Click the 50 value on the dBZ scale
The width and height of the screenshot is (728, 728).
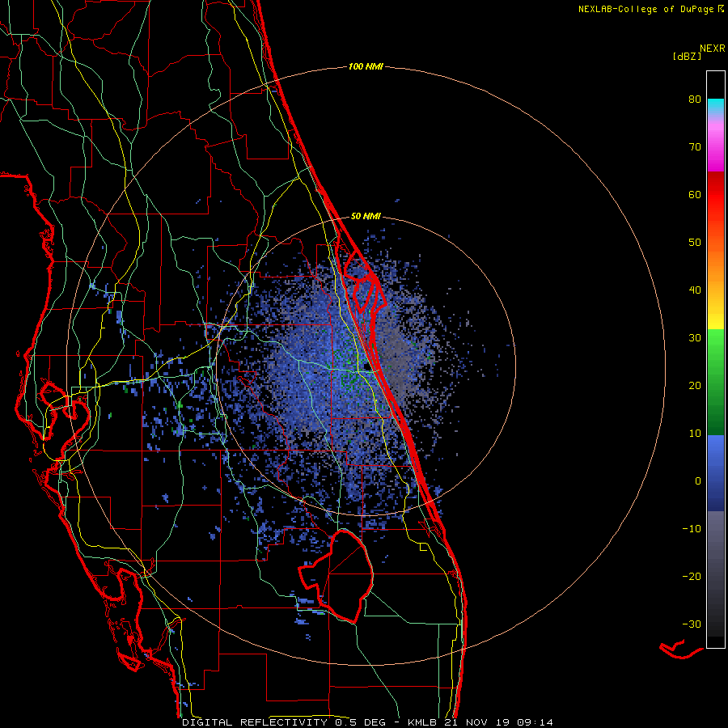695,243
